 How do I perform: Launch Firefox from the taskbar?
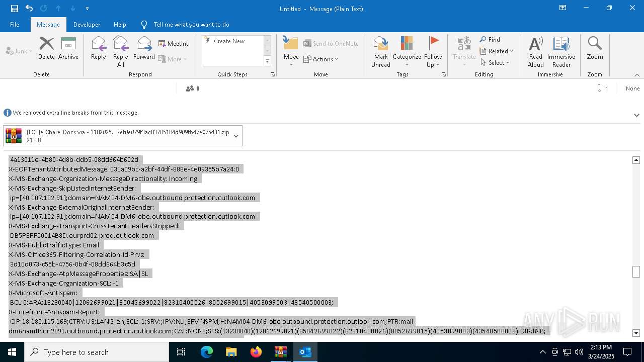[256, 352]
